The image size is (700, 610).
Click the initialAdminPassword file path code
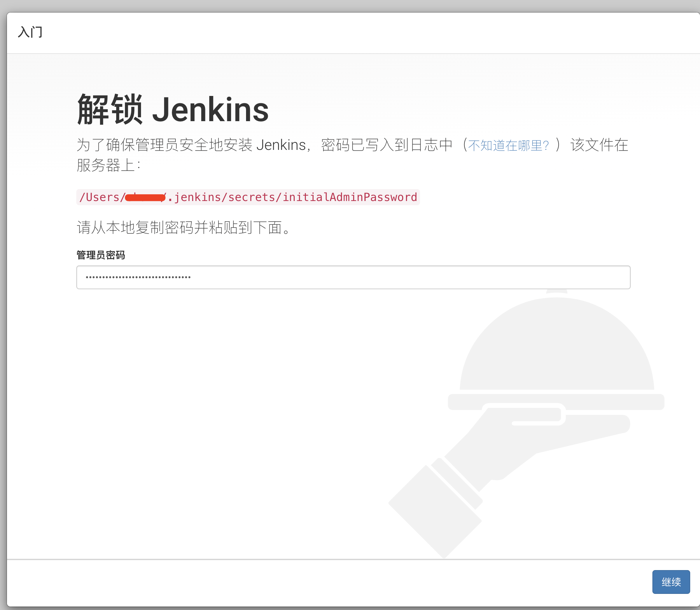pyautogui.click(x=349, y=197)
